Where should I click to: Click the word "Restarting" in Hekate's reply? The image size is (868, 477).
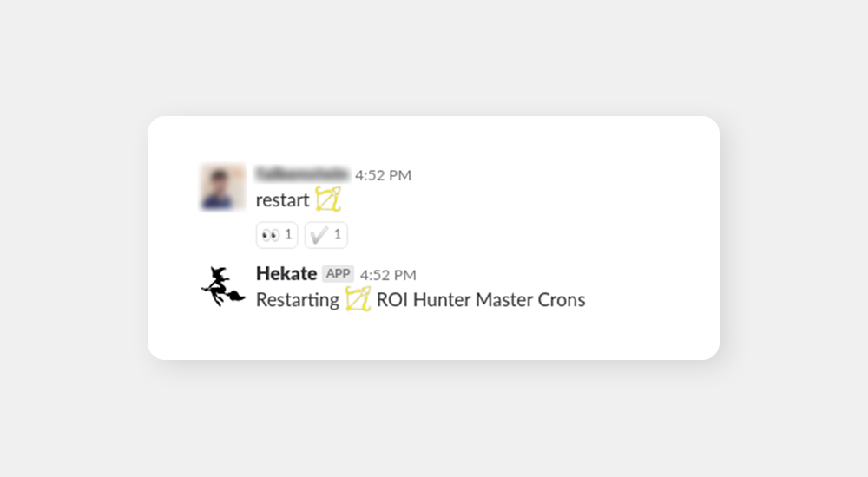297,300
